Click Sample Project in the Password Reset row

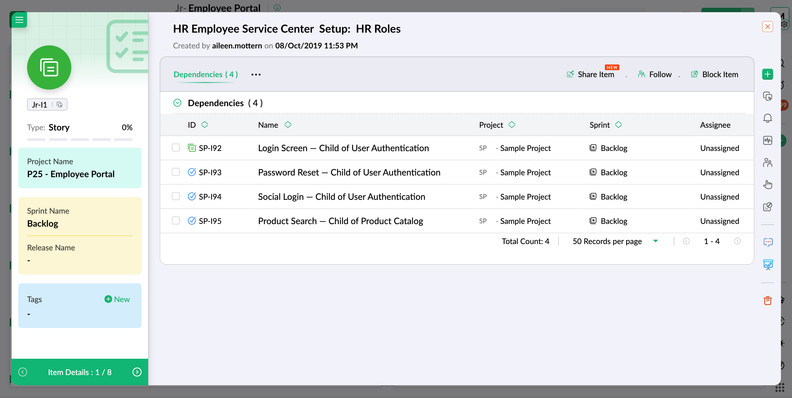click(x=525, y=172)
